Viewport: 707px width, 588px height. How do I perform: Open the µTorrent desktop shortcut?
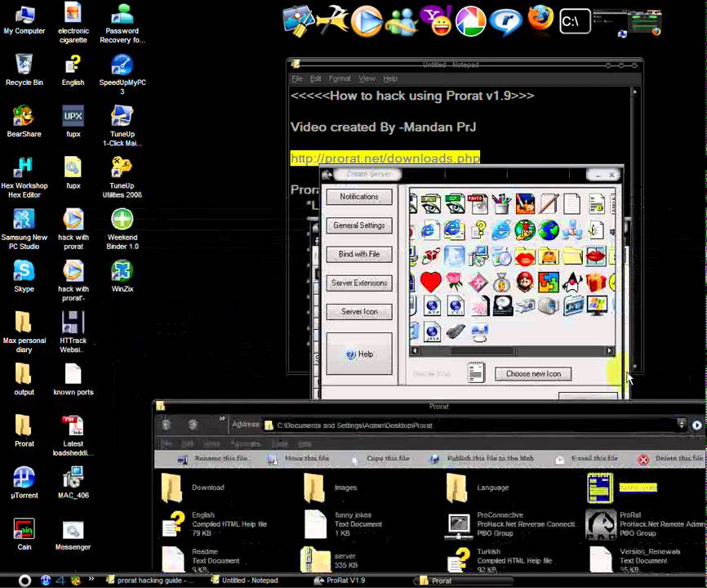(x=24, y=483)
